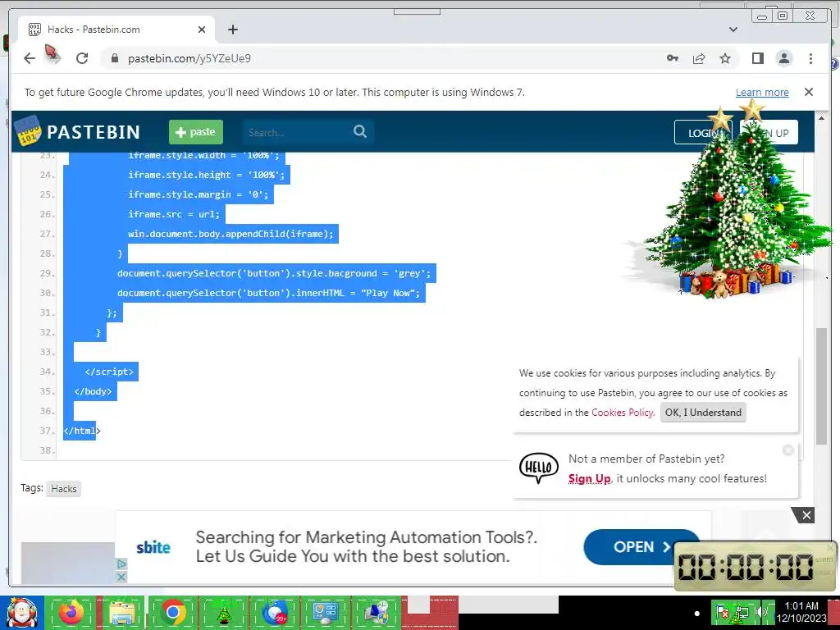Click the volume speaker tray icon

click(760, 612)
